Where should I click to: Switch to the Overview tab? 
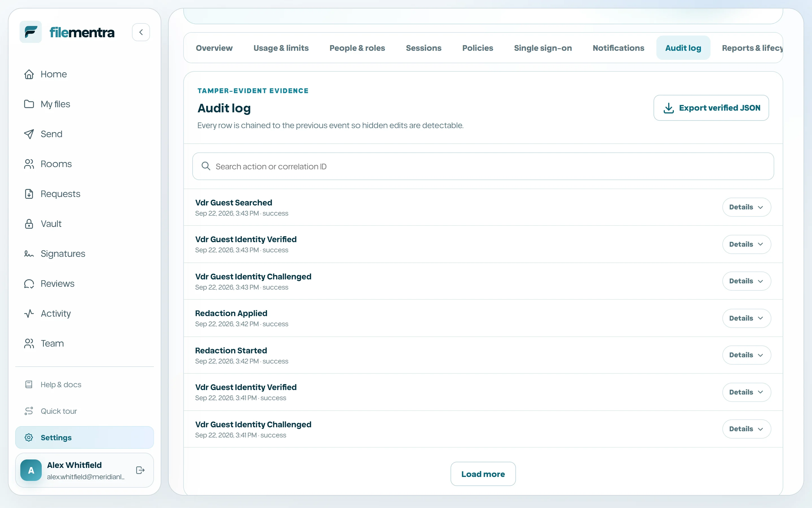point(214,48)
